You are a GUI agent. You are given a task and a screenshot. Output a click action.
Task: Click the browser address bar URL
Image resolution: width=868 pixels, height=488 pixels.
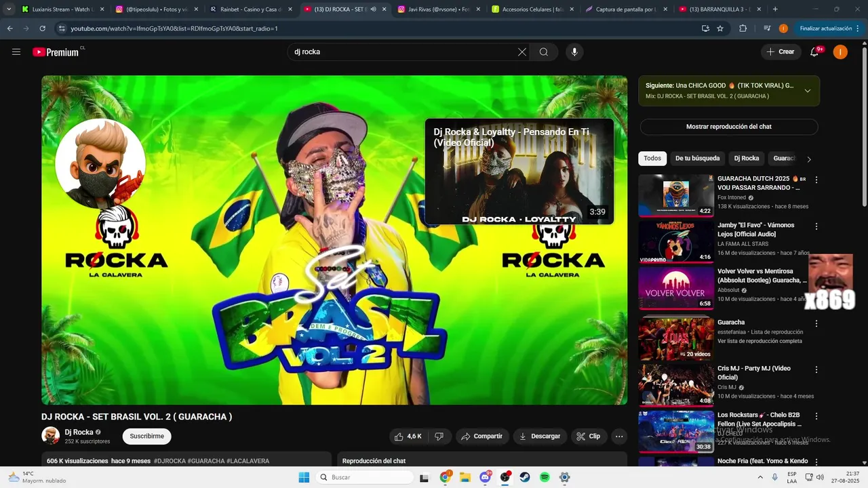174,28
